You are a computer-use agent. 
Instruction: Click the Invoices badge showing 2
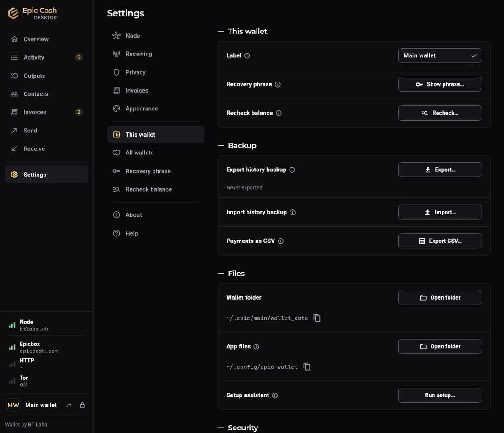point(79,112)
